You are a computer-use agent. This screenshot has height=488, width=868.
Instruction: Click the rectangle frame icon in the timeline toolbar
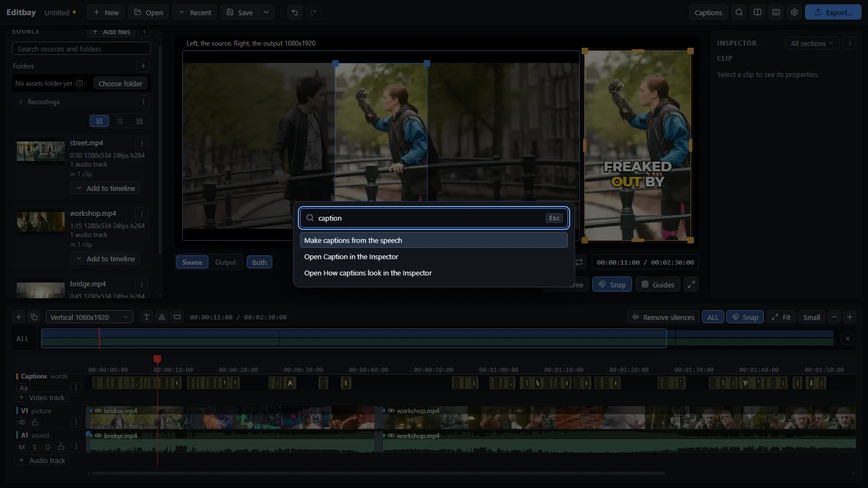click(177, 317)
